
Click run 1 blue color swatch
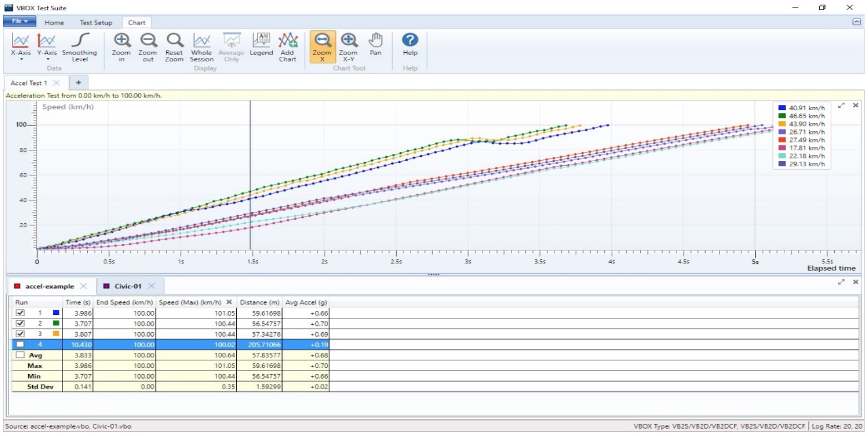point(56,313)
